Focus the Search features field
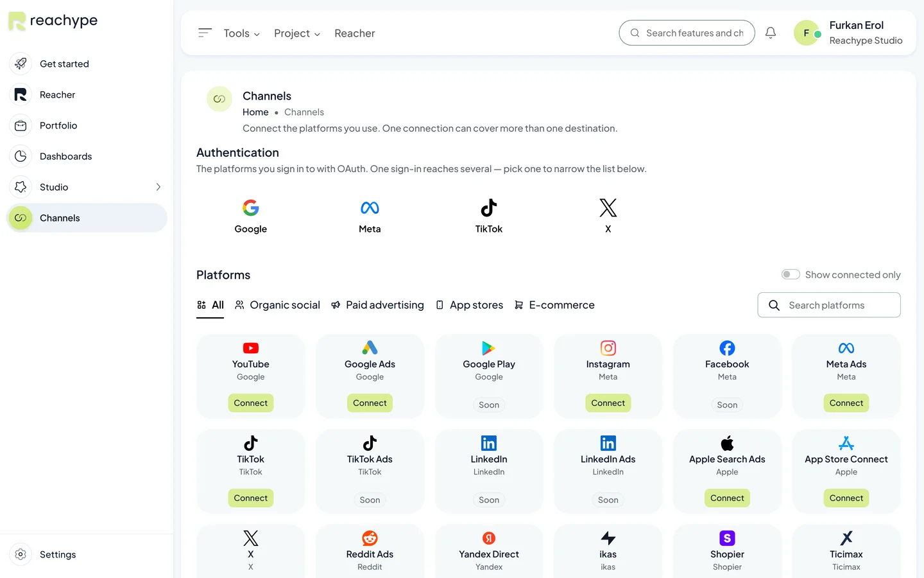This screenshot has height=578, width=924. click(x=687, y=33)
